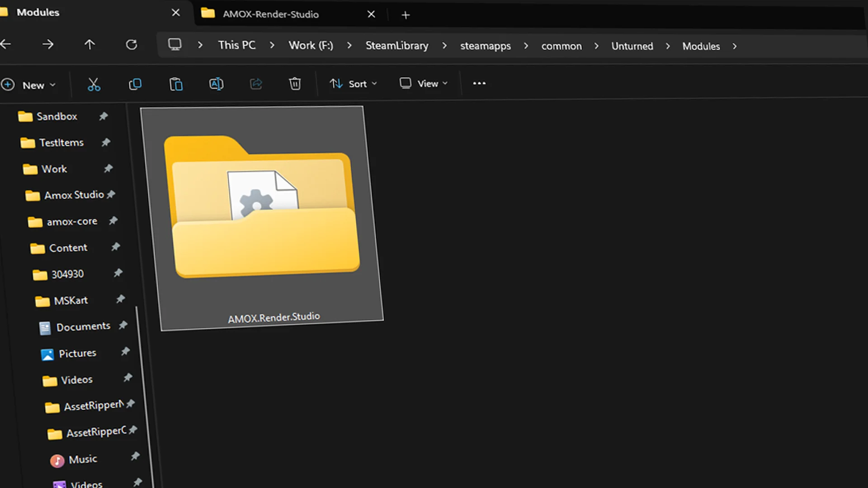Navigate to Modules breadcrumb in address bar

click(701, 47)
